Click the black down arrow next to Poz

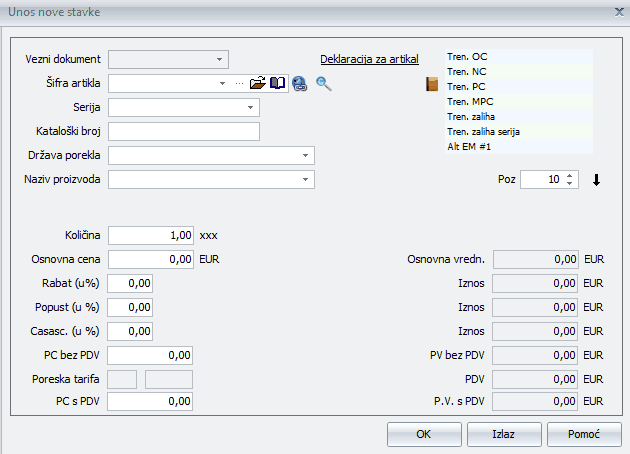[596, 180]
